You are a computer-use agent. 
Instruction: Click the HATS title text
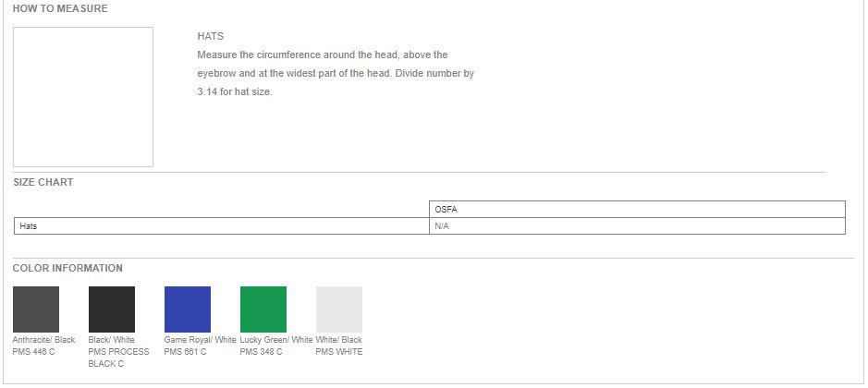pyautogui.click(x=211, y=37)
